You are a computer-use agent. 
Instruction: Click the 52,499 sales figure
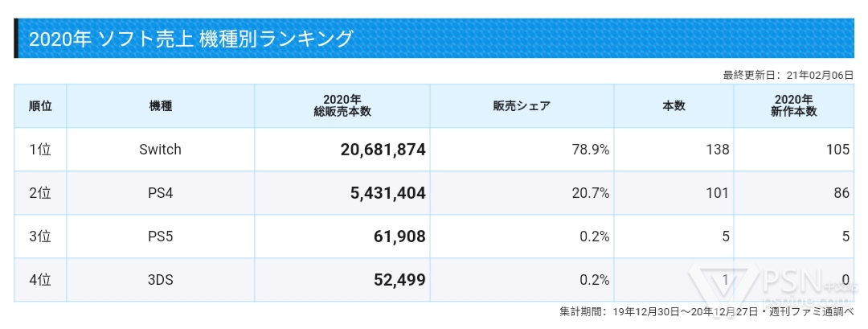point(399,280)
